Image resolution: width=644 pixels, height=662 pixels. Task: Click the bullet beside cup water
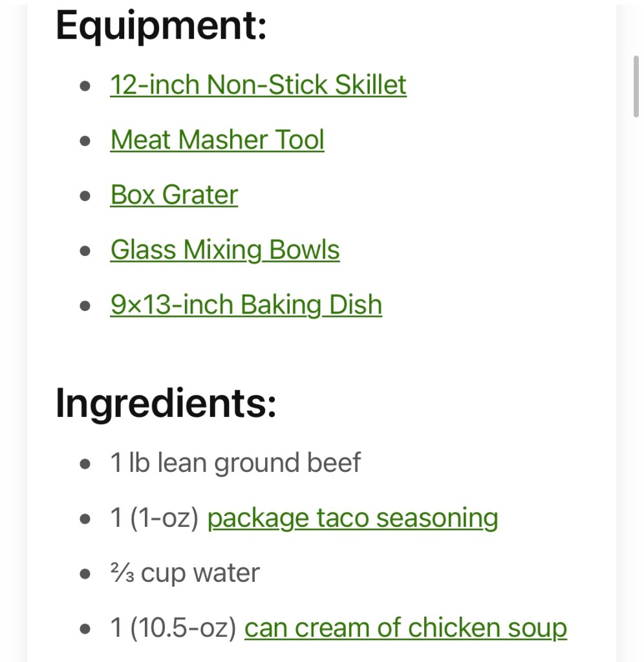click(x=85, y=574)
